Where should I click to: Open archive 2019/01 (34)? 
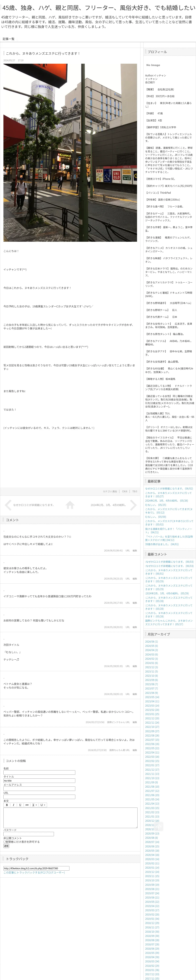[152, 919]
